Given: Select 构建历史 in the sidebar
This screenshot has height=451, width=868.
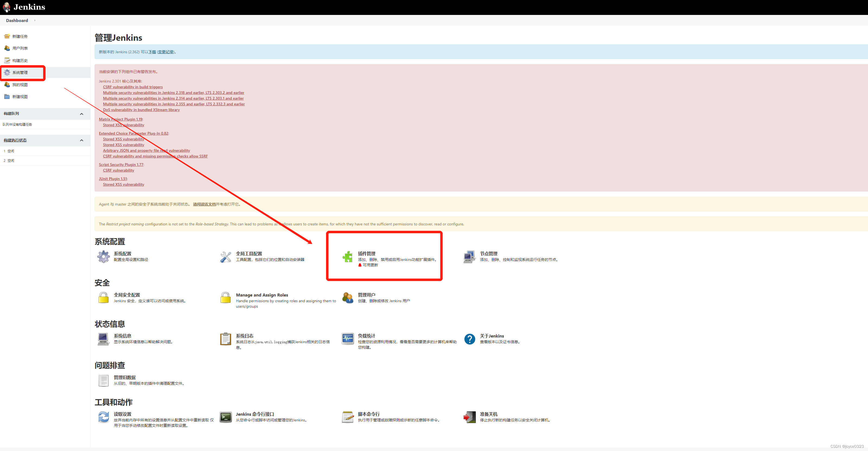Looking at the screenshot, I should (20, 61).
